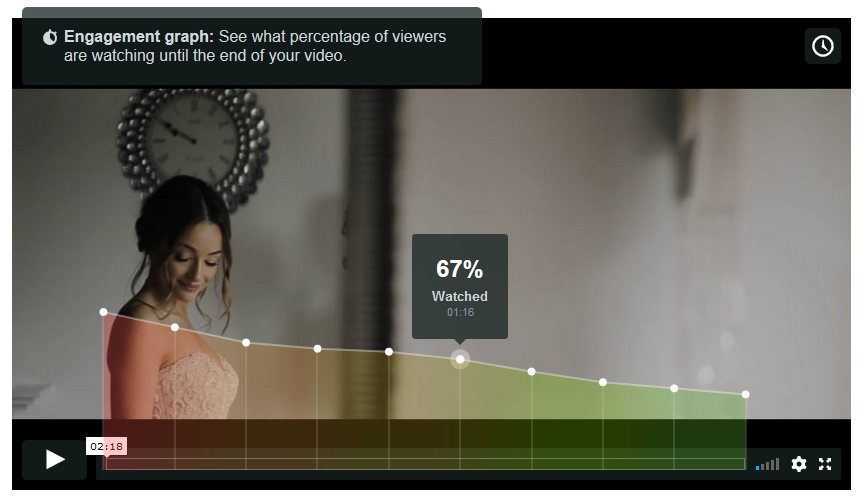Select the fourth engagement graph point
Viewport: 858px width, 497px height.
pyautogui.click(x=317, y=349)
